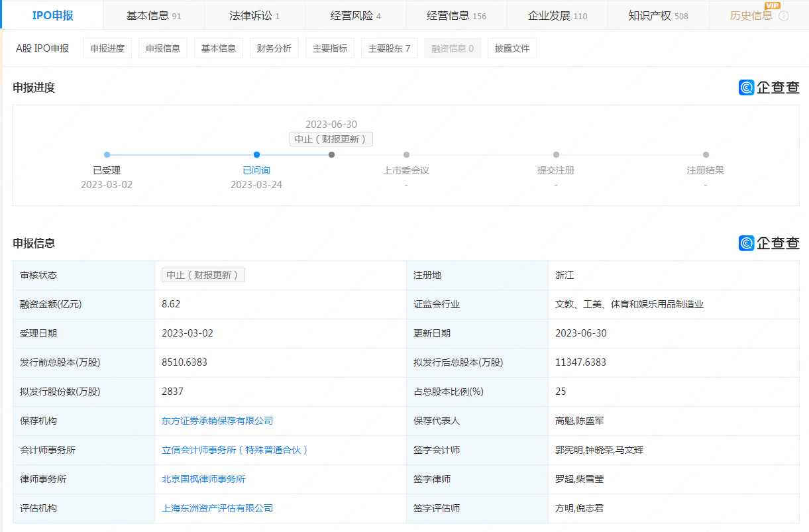Open 北京国枫律师事务所 link

tap(203, 479)
